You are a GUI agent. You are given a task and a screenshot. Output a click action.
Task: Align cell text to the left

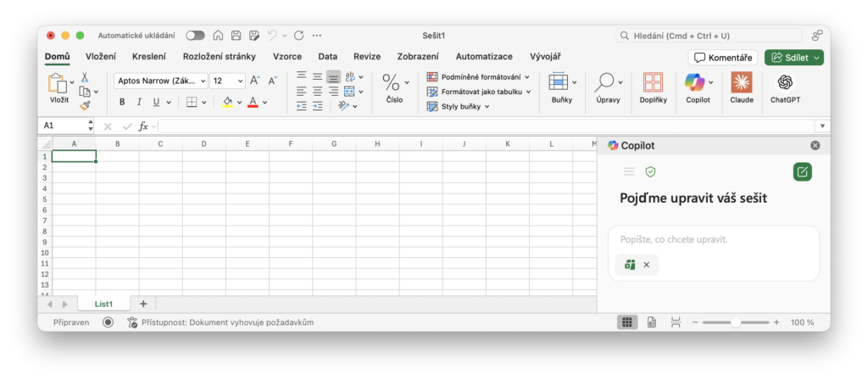coord(302,92)
